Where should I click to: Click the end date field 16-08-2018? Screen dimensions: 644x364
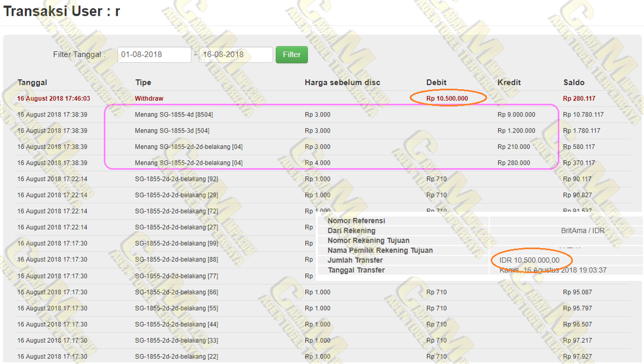pos(235,55)
